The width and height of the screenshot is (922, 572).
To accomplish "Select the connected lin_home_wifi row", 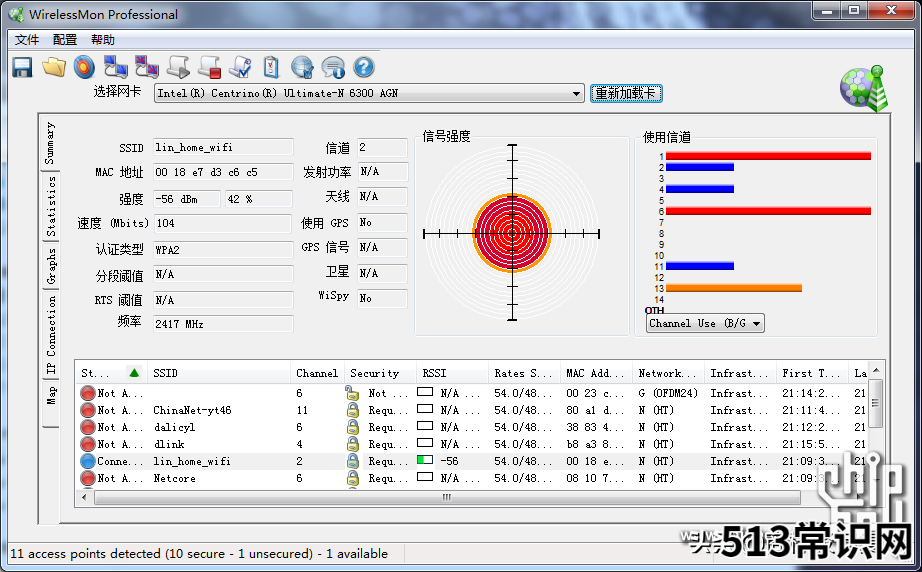I will 473,461.
